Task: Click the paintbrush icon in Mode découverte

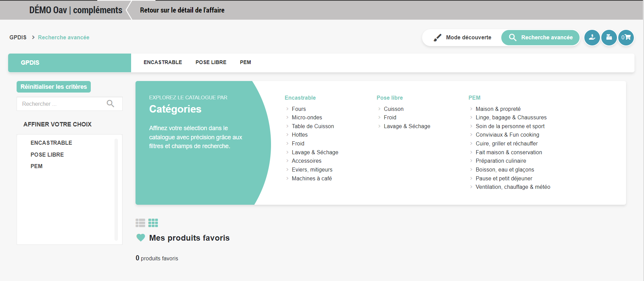Action: tap(437, 38)
